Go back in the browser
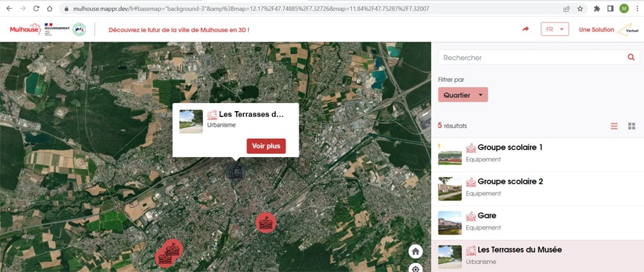The image size is (644, 272). click(9, 9)
